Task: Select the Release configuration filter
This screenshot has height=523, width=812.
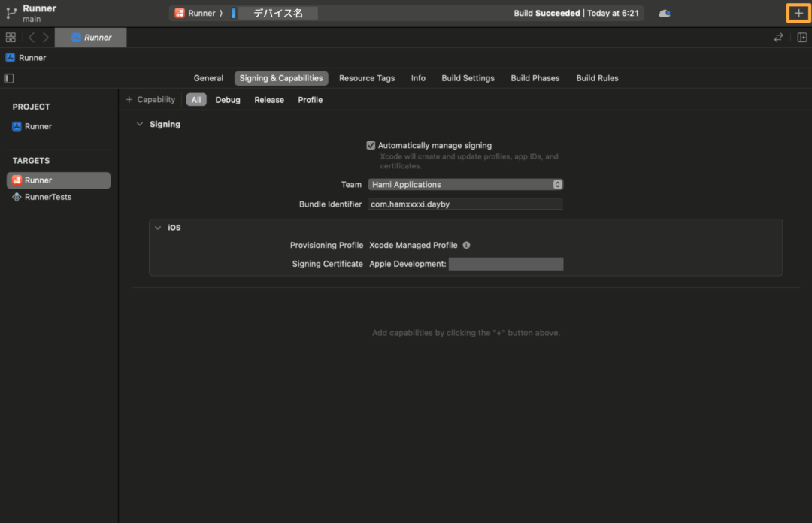Action: click(x=268, y=100)
